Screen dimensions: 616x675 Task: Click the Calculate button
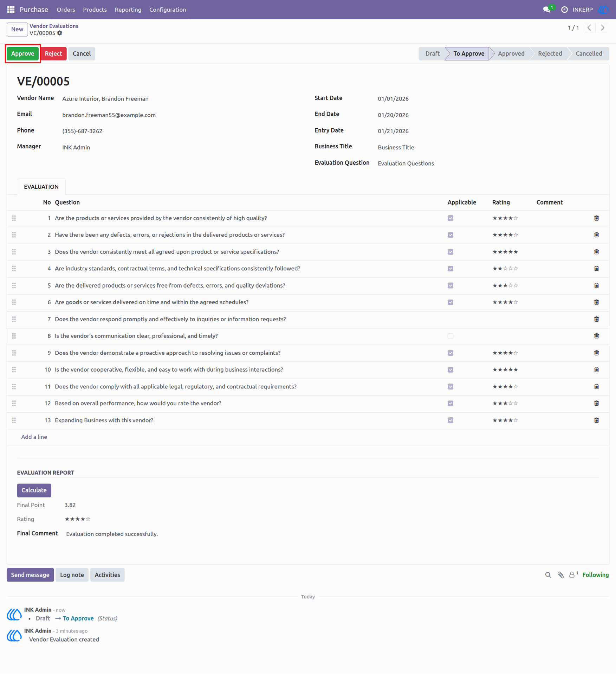point(34,490)
